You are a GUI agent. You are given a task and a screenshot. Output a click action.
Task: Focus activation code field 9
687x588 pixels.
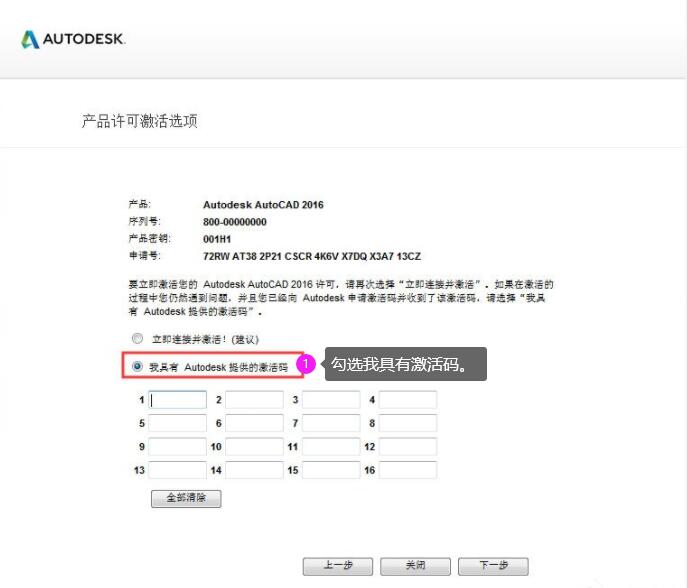coord(177,446)
